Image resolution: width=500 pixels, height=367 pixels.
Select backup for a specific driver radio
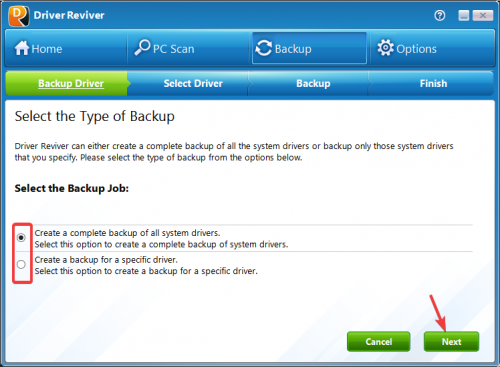[21, 265]
